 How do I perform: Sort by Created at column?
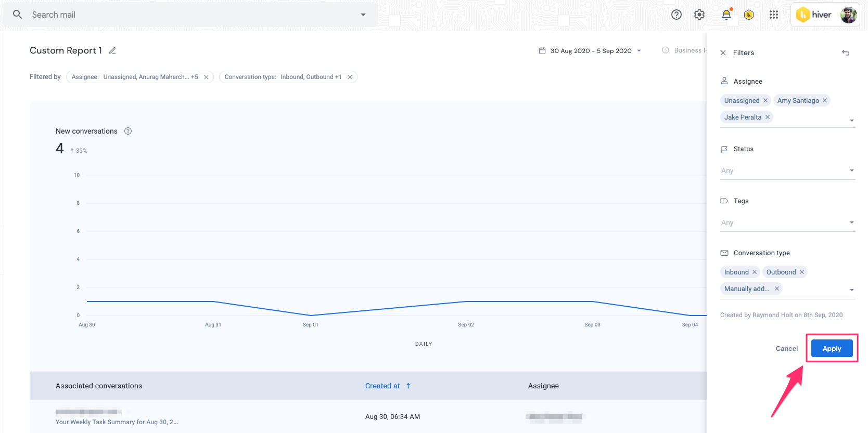pyautogui.click(x=382, y=386)
